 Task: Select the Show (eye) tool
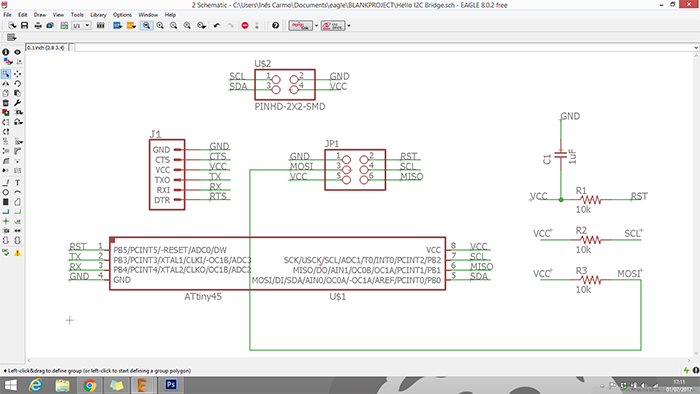(x=17, y=52)
